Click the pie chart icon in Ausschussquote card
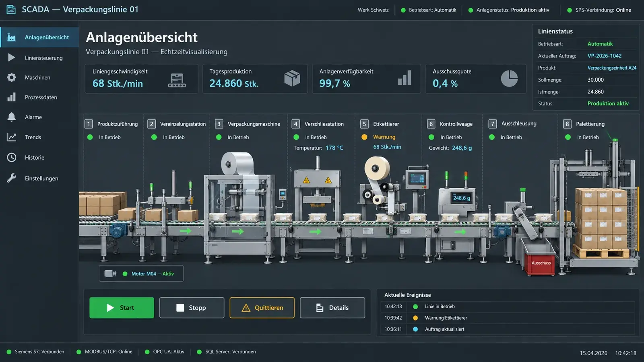Viewport: 644px width, 362px height. coord(509,78)
